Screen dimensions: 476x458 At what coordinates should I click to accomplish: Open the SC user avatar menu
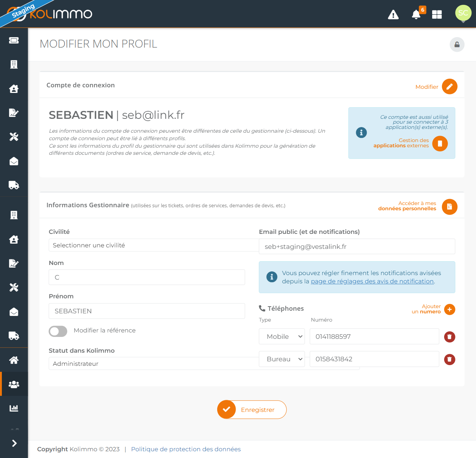[x=463, y=13]
